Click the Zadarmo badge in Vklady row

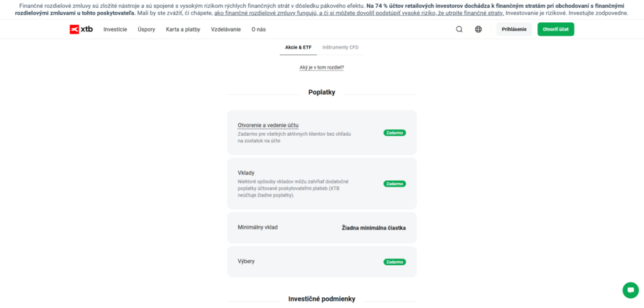point(394,184)
